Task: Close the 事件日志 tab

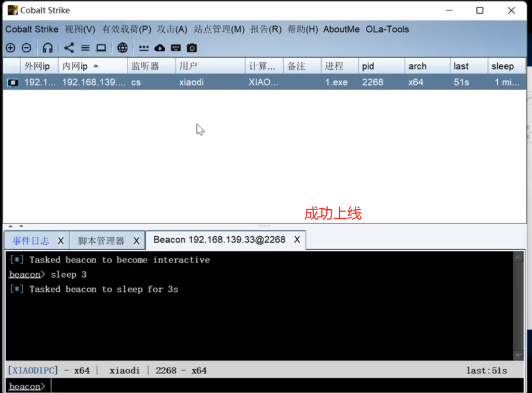Action: point(61,241)
